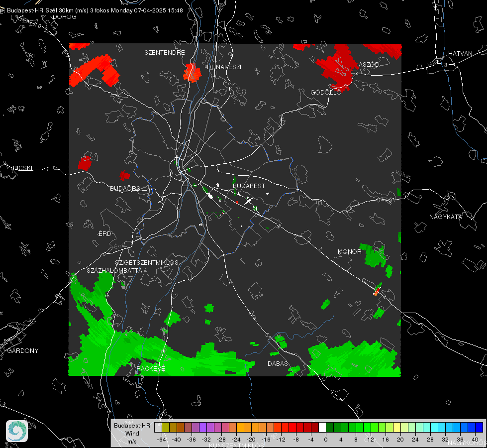Click the 'RÁCKEVE' map label
This screenshot has height=448, width=487.
[x=151, y=369]
